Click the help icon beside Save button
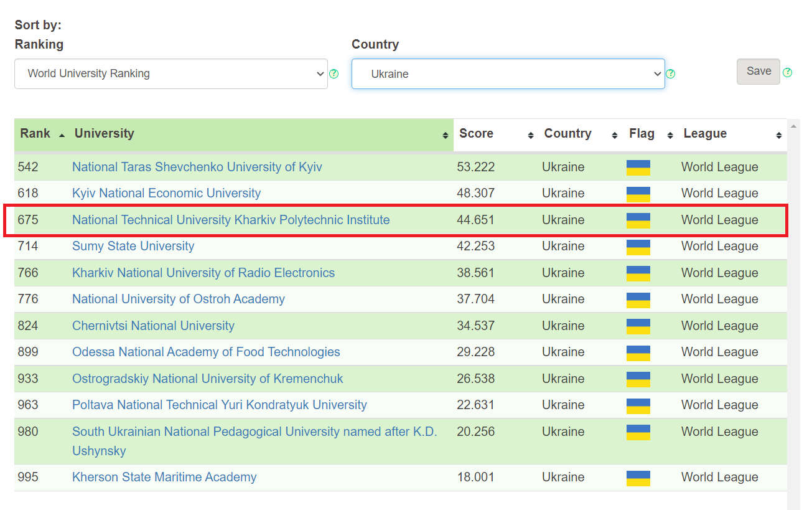The image size is (812, 510). pos(787,72)
